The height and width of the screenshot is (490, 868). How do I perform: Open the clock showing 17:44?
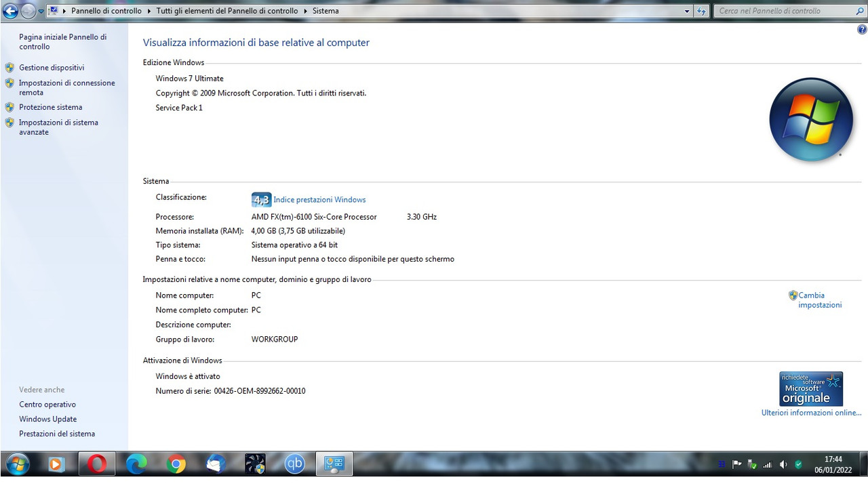(x=833, y=464)
